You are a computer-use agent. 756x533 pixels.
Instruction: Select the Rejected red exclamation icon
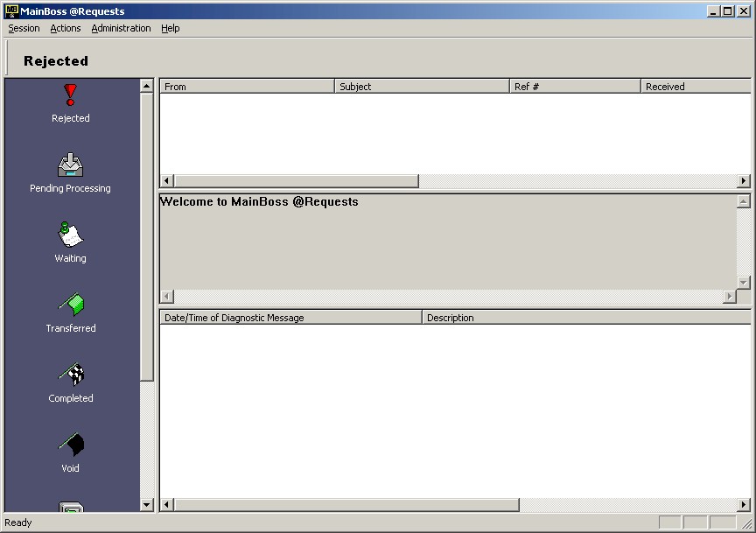(70, 95)
